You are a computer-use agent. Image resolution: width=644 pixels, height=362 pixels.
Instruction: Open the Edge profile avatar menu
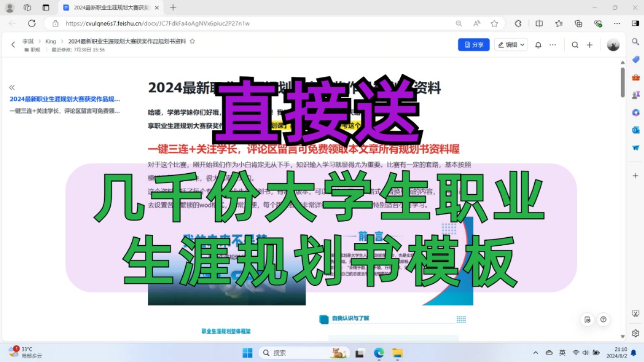coord(9,8)
